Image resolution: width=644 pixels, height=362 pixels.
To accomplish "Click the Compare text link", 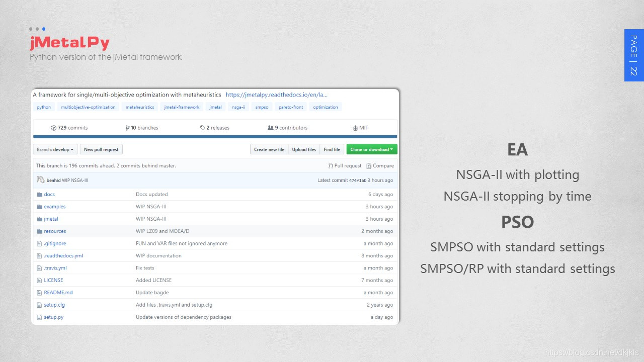I will click(x=383, y=166).
